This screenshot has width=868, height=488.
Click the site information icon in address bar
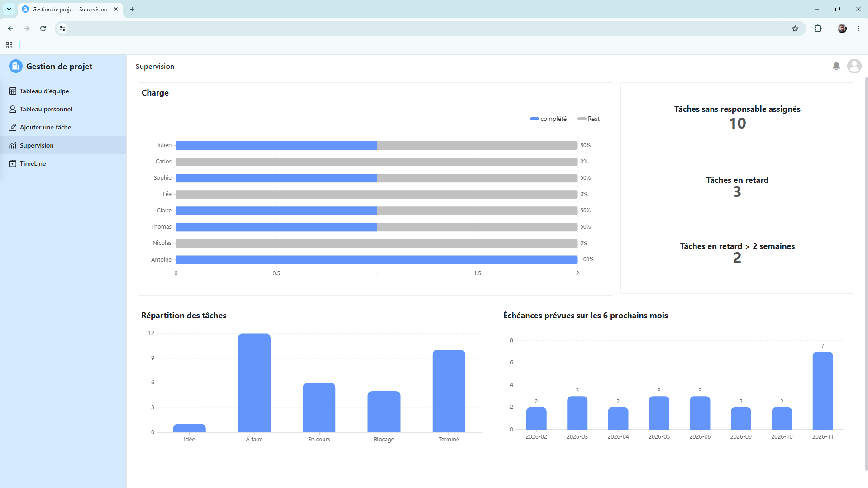pos(62,29)
